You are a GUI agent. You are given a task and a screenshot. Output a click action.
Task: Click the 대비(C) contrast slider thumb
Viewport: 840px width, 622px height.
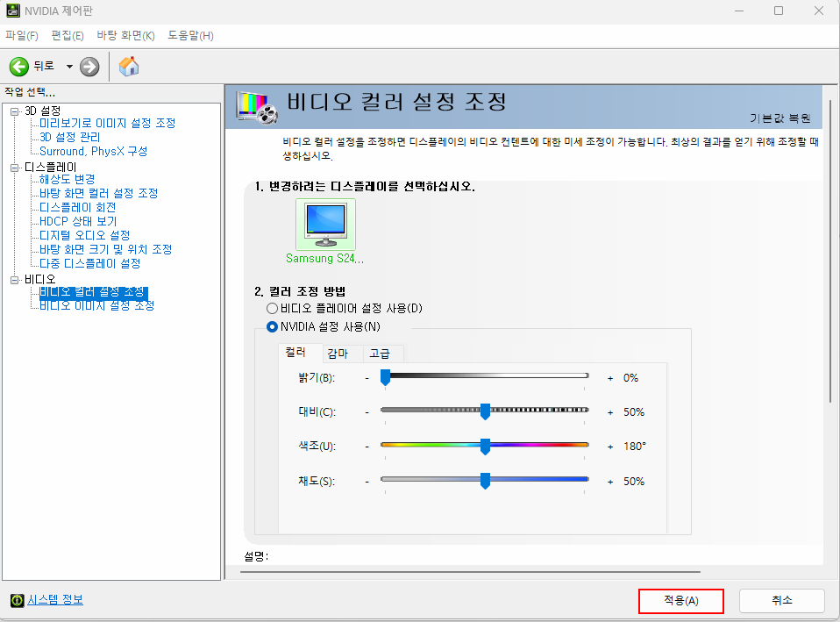coord(485,411)
